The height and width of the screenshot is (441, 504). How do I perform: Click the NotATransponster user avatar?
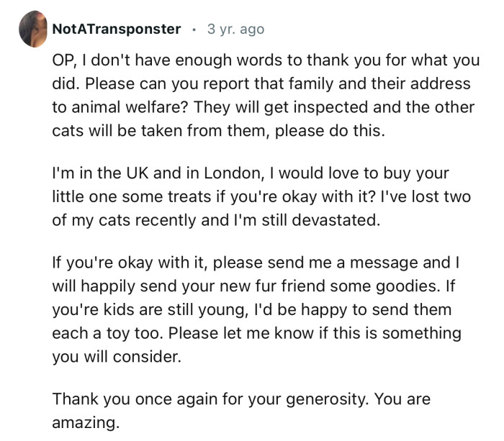33,29
